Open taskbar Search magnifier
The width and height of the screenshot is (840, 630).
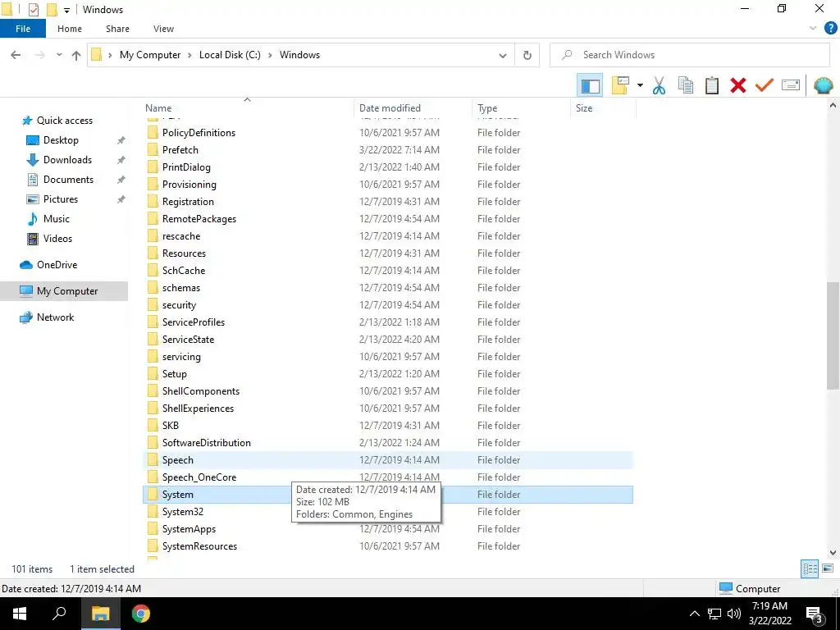tap(59, 614)
